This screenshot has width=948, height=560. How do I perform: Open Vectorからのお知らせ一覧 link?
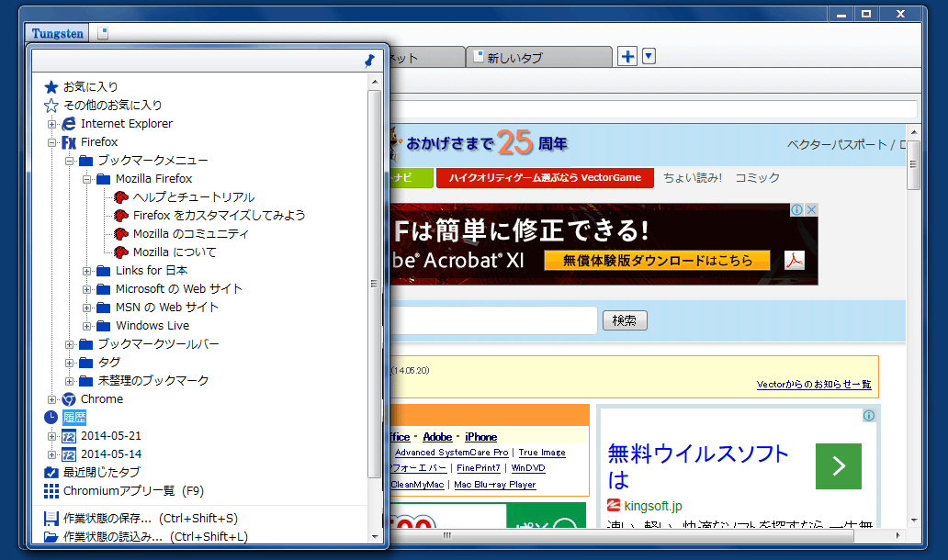point(814,385)
